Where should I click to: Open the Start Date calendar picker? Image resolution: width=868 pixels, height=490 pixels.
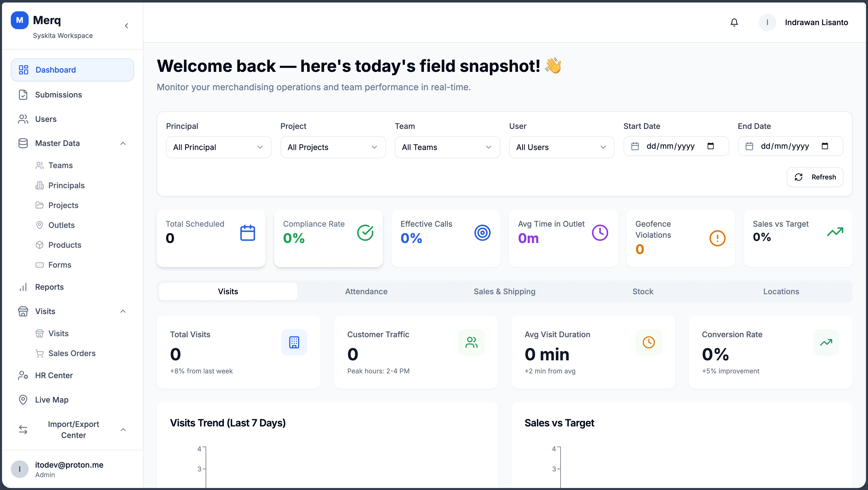click(x=710, y=146)
